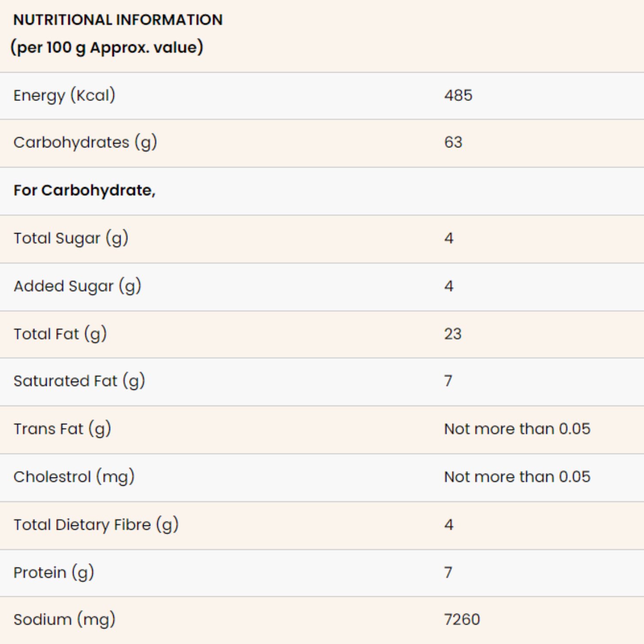Click the Protein (g) label
The image size is (644, 644).
tap(54, 572)
